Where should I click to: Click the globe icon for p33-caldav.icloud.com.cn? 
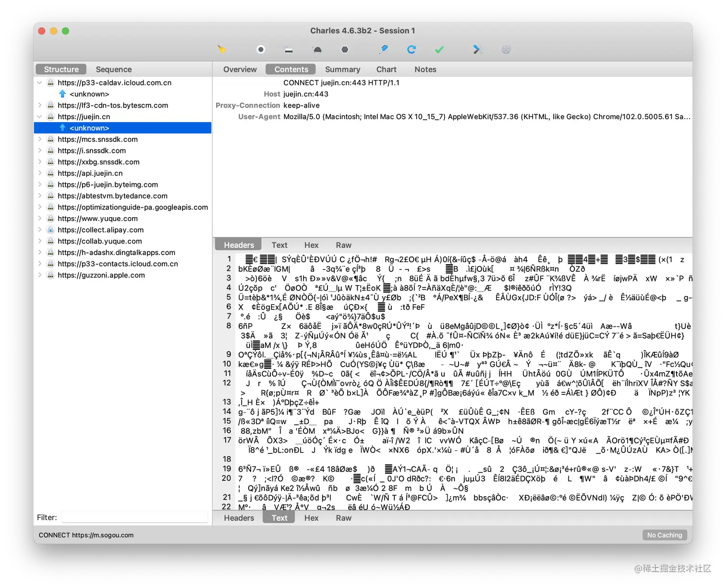tap(50, 83)
